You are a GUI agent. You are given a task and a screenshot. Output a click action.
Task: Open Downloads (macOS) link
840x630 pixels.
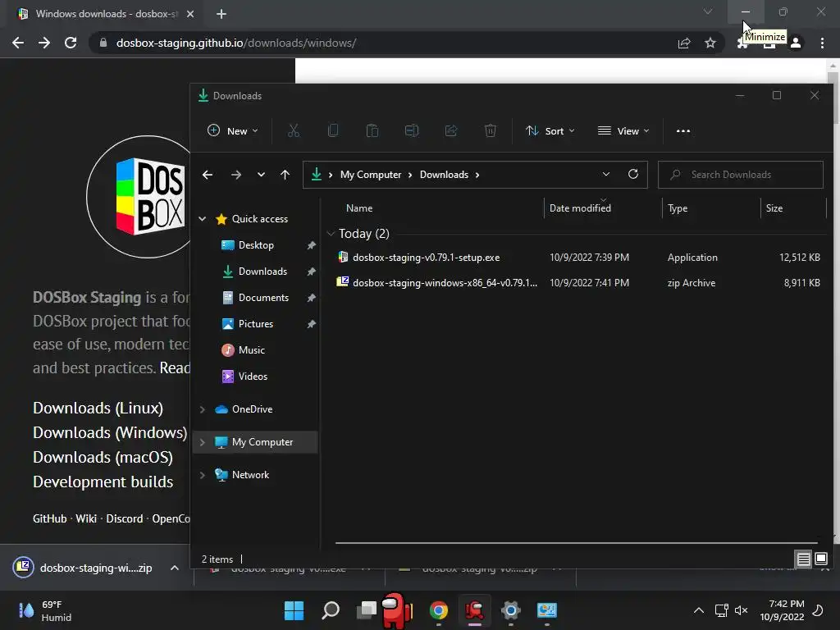coord(103,458)
